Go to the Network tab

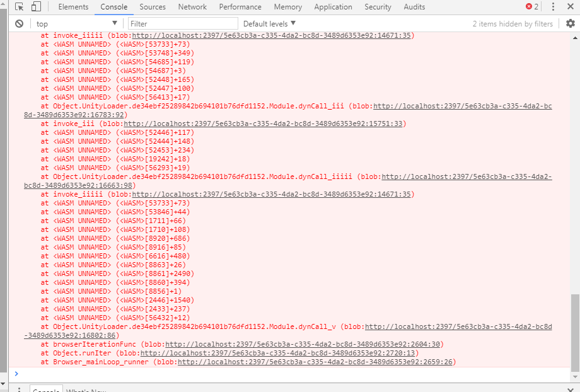coord(192,7)
